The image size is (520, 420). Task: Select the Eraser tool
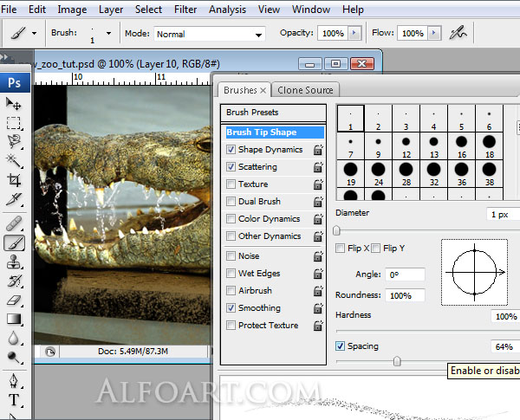pyautogui.click(x=14, y=300)
